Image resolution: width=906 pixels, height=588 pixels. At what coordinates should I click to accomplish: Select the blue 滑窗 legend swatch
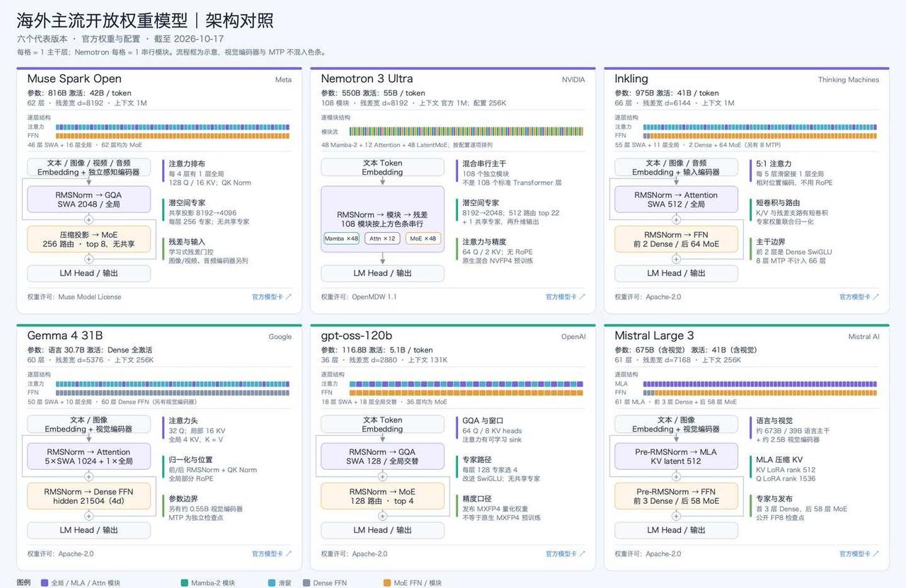click(x=272, y=583)
